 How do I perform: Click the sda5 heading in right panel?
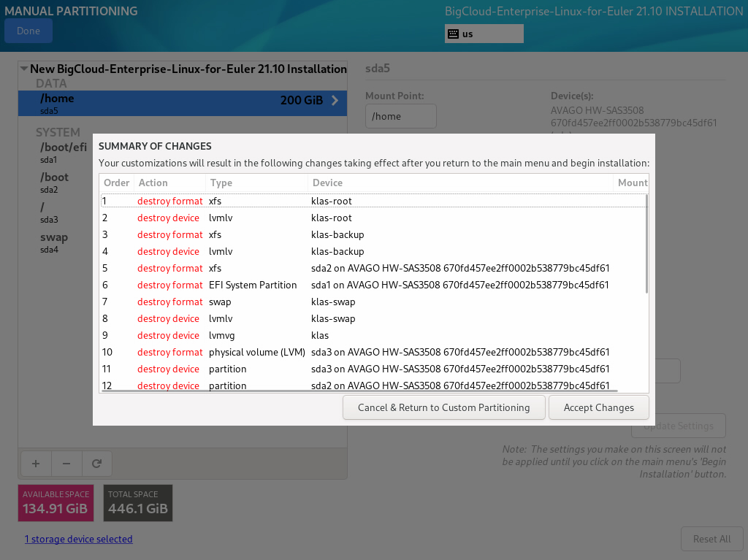(378, 68)
